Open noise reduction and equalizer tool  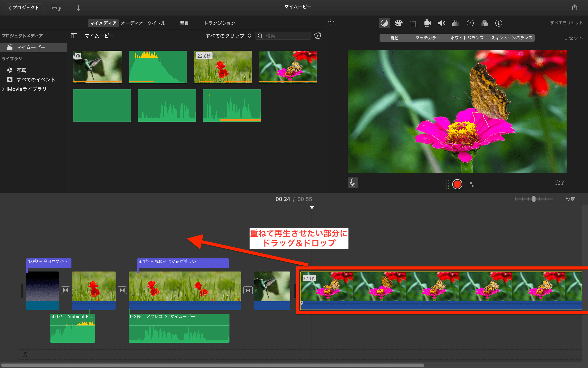(x=456, y=23)
